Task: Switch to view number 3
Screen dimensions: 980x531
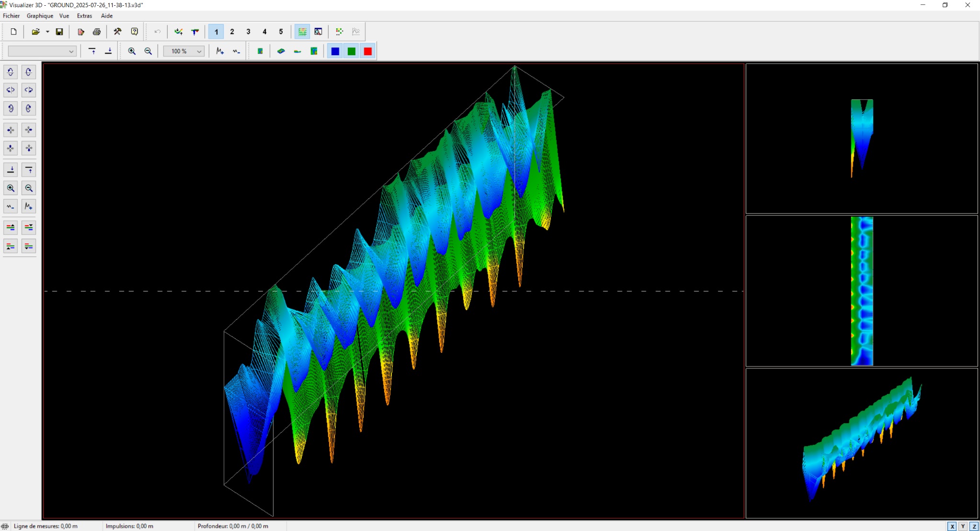Action: coord(248,32)
